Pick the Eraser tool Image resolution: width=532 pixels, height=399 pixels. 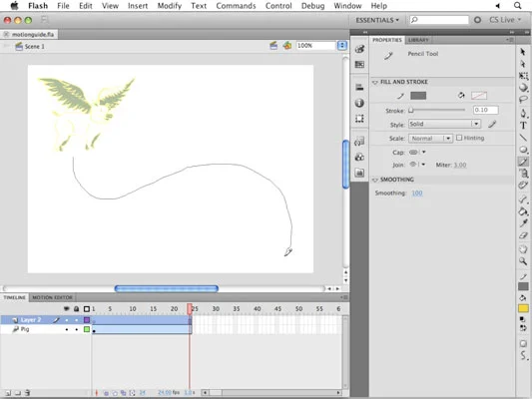523,235
